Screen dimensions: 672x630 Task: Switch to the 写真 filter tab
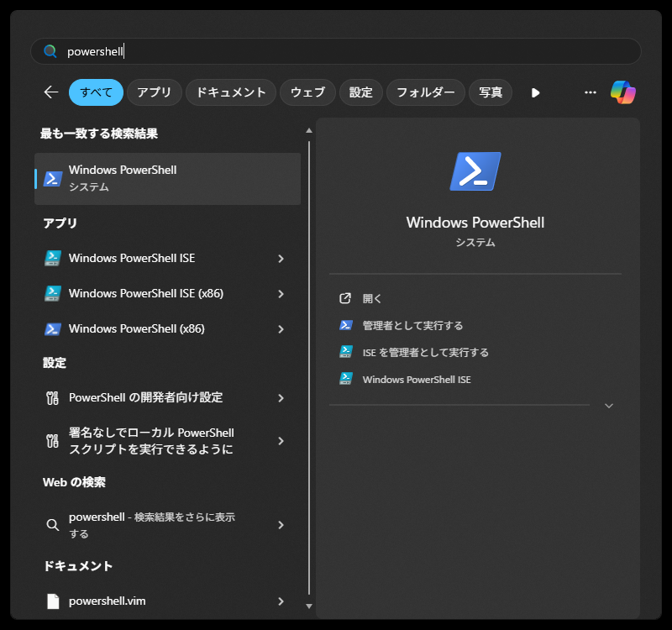(491, 92)
